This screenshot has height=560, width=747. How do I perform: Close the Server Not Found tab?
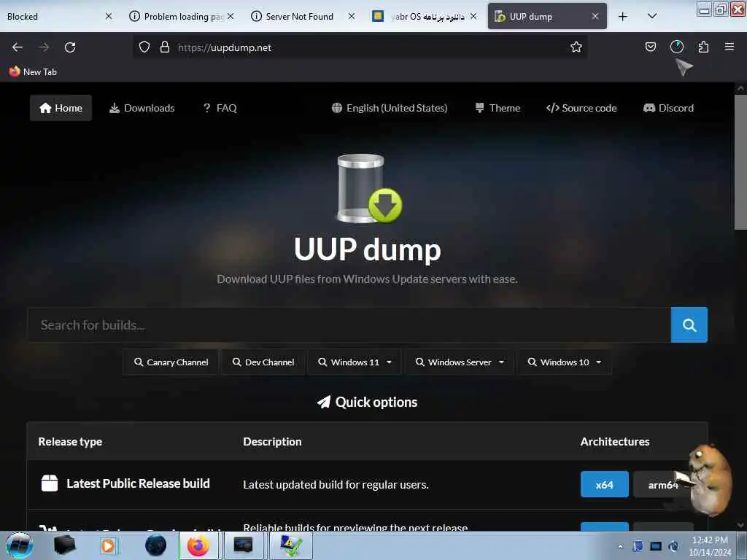352,16
